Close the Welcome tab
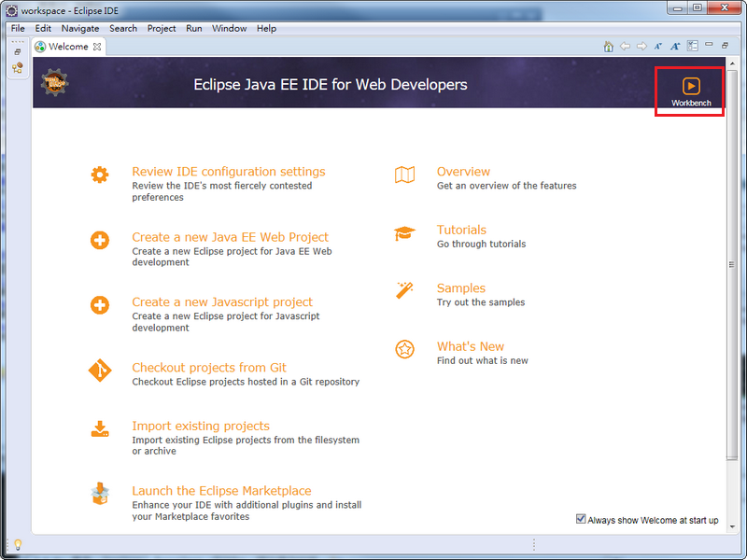Screen dimensions: 747x560 [97, 47]
